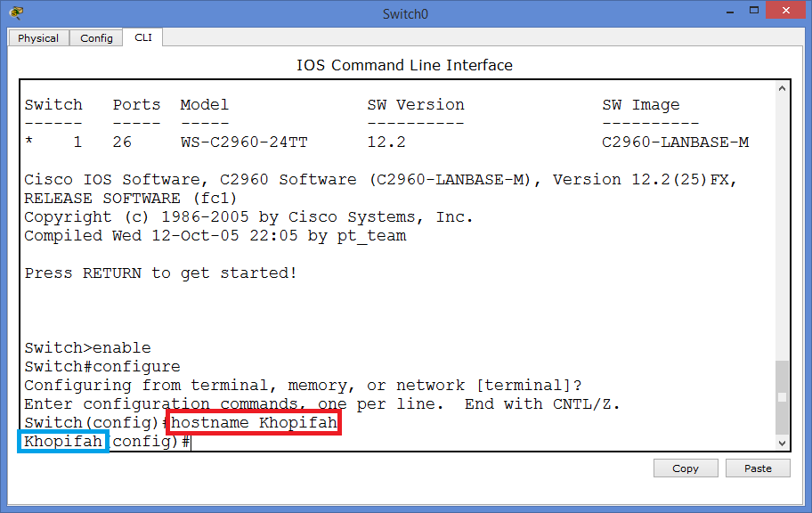Image resolution: width=812 pixels, height=513 pixels.
Task: Click the Packet Tracer icon in title bar
Action: pos(16,12)
